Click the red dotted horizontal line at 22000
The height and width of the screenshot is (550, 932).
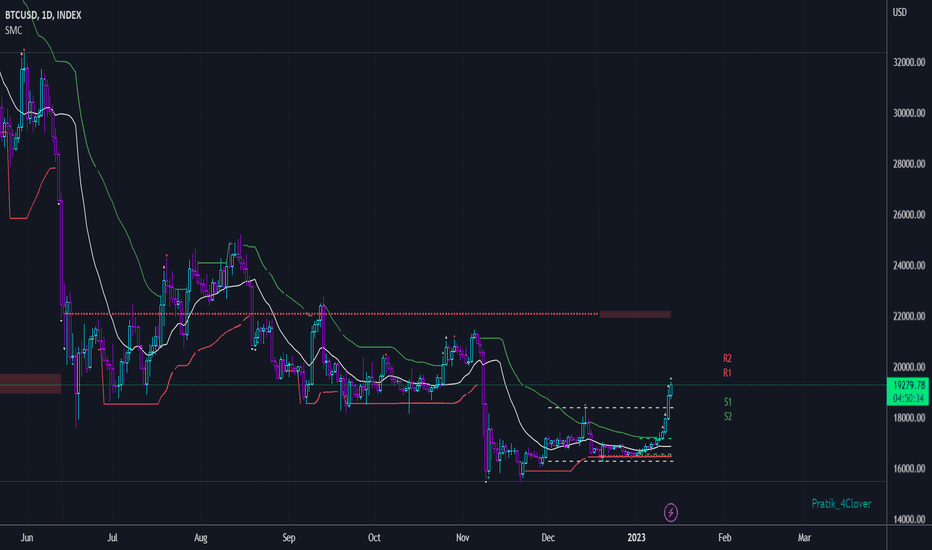[333, 313]
